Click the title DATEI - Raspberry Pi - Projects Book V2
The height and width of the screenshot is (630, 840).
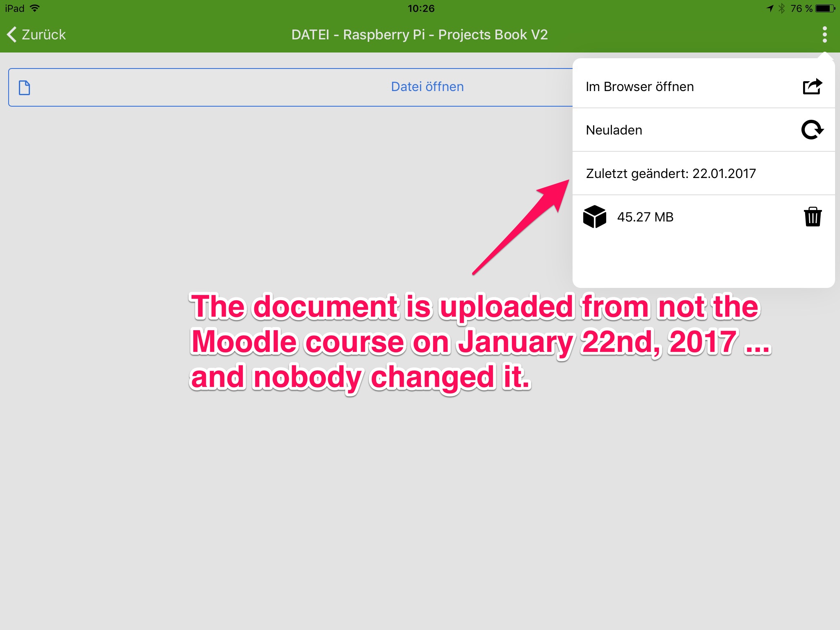click(x=420, y=35)
